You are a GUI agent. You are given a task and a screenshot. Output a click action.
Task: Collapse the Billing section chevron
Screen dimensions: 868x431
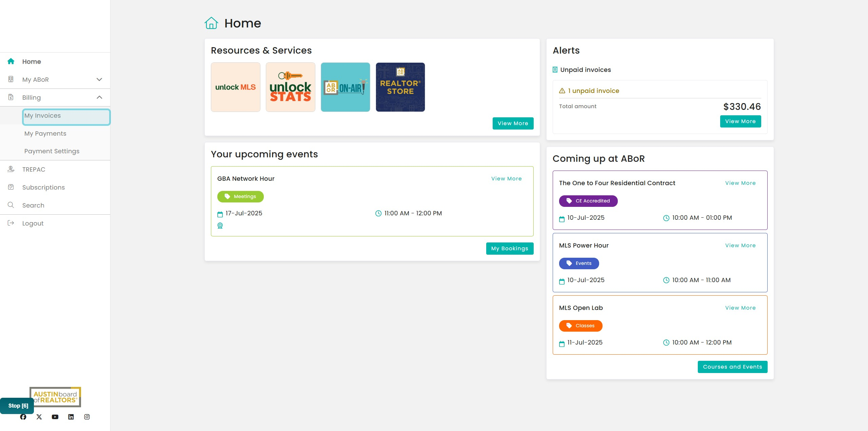click(x=99, y=97)
